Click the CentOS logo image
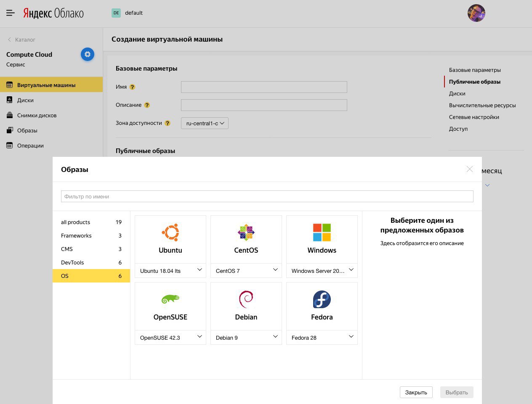The image size is (532, 404). pyautogui.click(x=246, y=232)
